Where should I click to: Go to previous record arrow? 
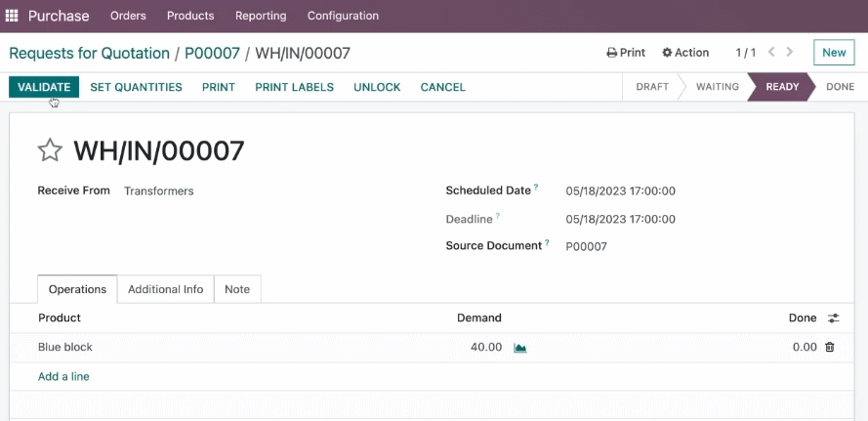click(771, 52)
